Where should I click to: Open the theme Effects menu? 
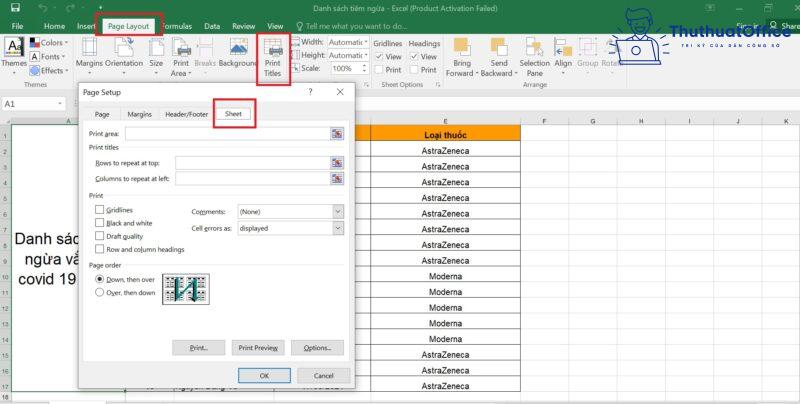[x=48, y=70]
